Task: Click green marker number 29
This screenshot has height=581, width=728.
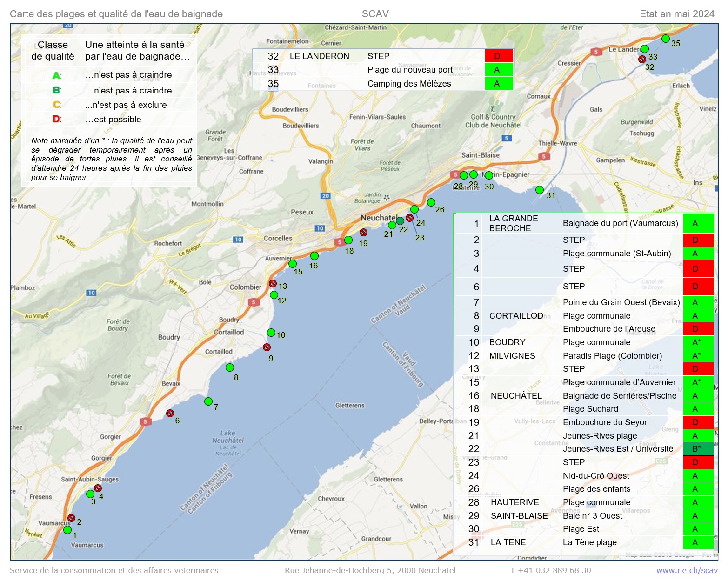Action: pos(474,174)
